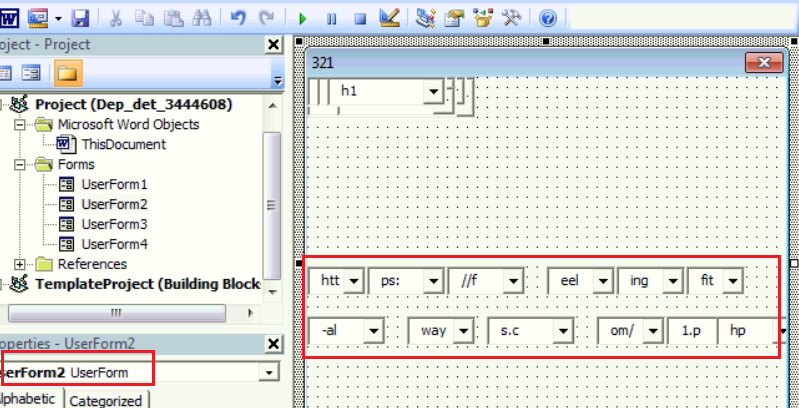Viewport: 799px width, 408px height.
Task: Expand the References folder node
Action: [19, 264]
